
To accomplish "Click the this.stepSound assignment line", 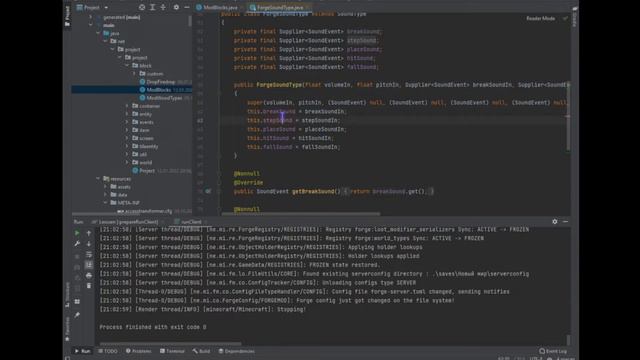I will (x=293, y=120).
